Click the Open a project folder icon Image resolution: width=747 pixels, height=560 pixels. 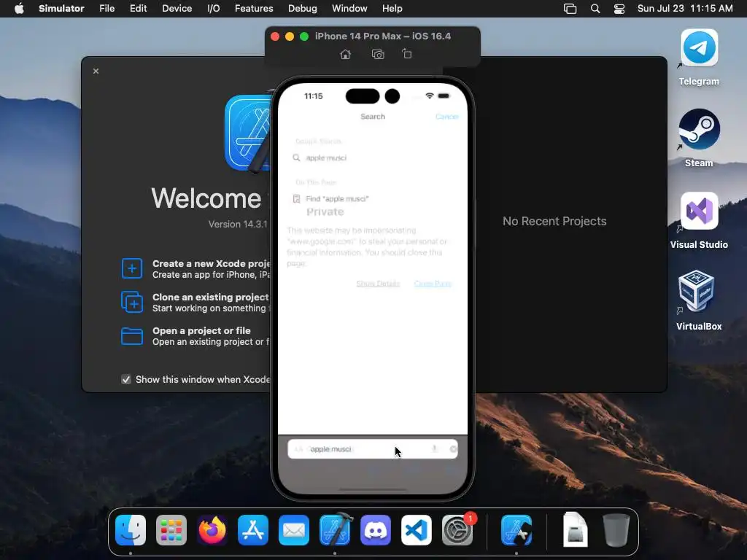pyautogui.click(x=132, y=335)
